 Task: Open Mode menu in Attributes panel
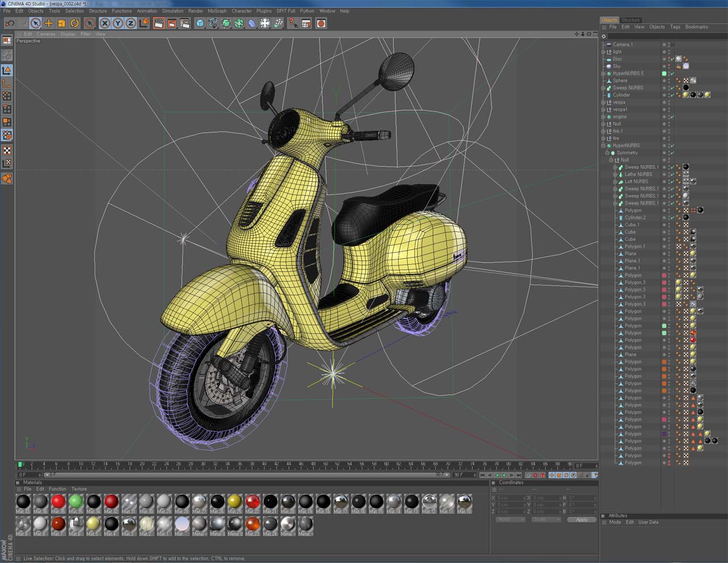(615, 522)
